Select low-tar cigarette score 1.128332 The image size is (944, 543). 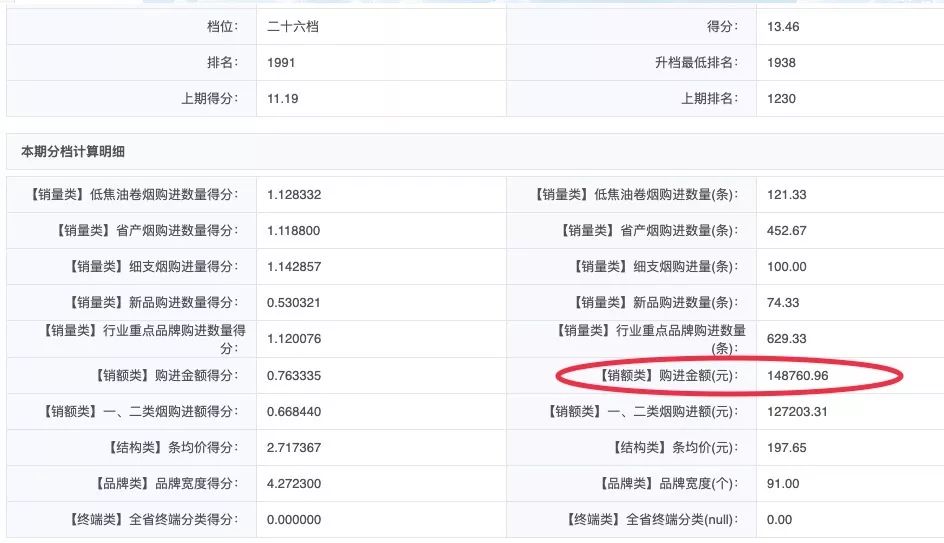click(x=294, y=194)
